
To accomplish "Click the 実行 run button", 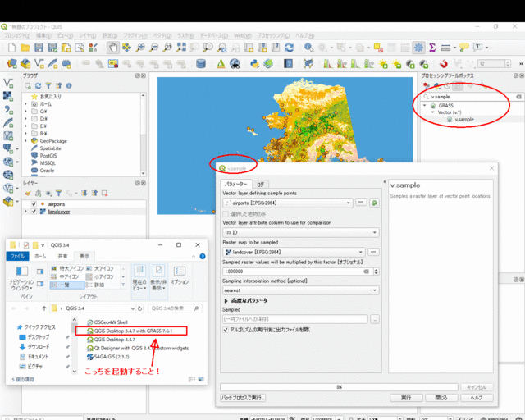I will (x=406, y=398).
